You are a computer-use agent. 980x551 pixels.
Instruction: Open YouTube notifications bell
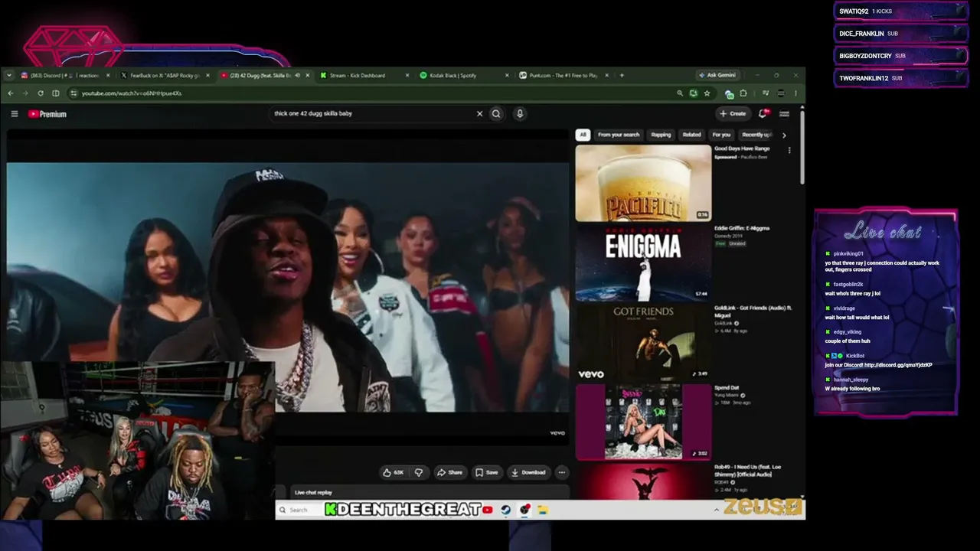pyautogui.click(x=763, y=113)
